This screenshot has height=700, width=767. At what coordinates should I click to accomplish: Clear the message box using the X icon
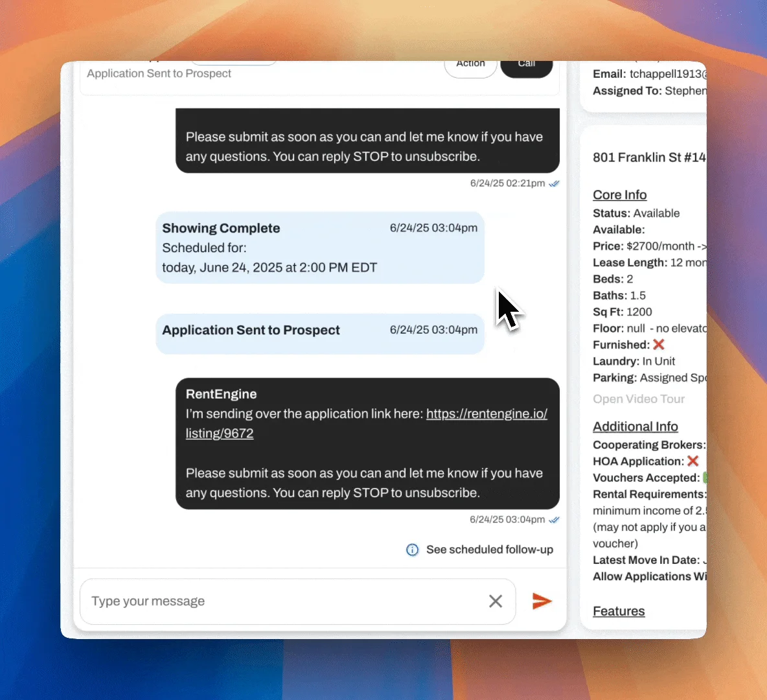click(496, 601)
